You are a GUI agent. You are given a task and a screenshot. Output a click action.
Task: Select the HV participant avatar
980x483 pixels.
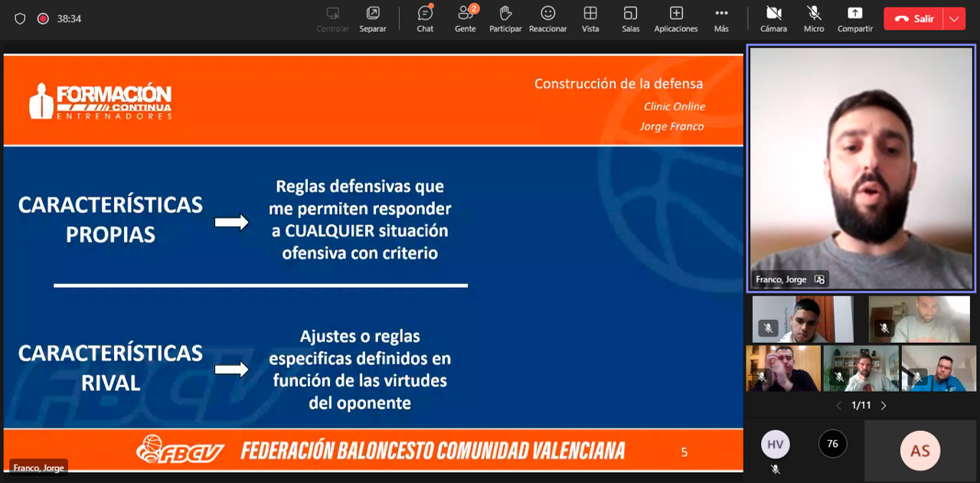coord(775,444)
